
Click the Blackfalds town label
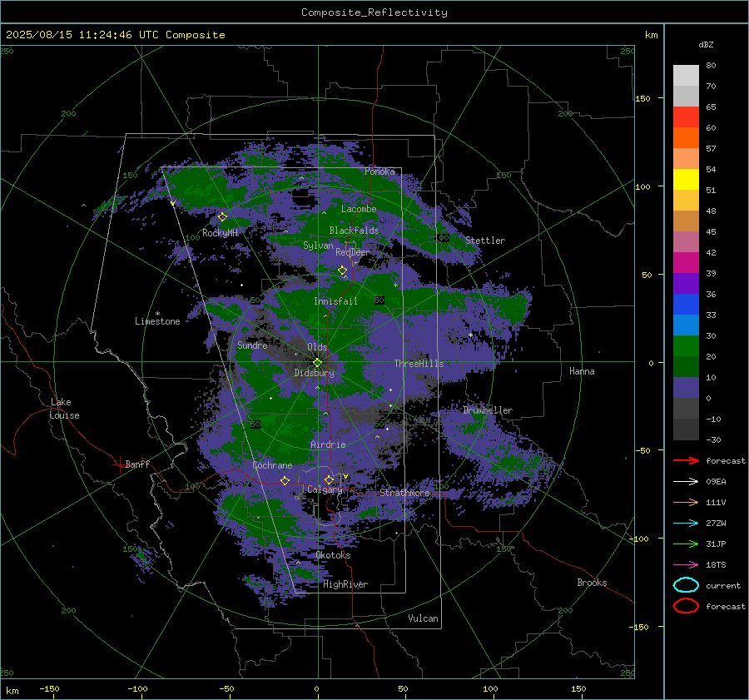[354, 231]
